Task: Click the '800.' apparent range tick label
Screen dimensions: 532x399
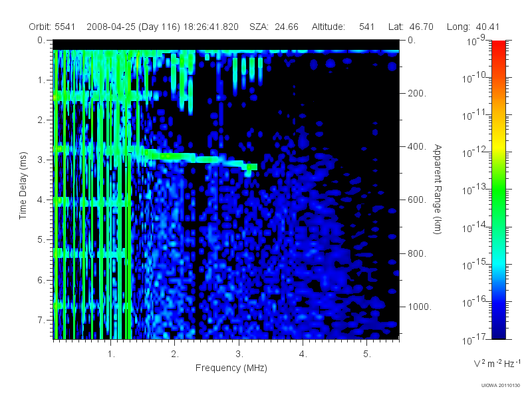Action: [x=417, y=253]
